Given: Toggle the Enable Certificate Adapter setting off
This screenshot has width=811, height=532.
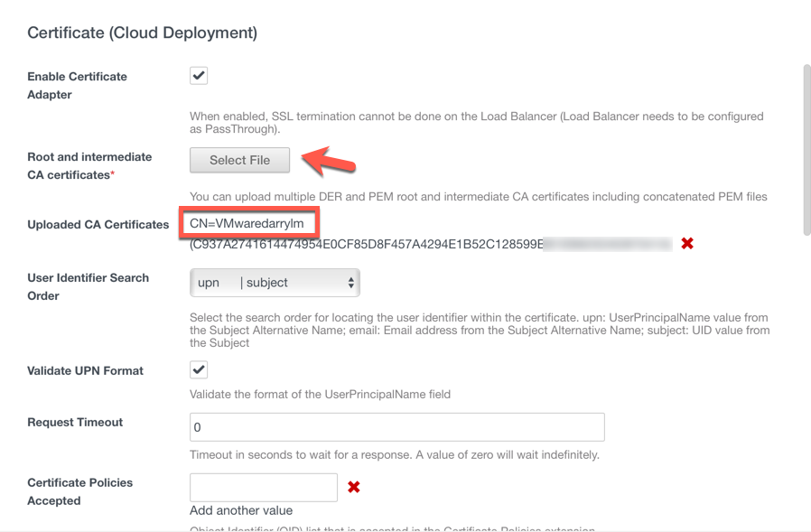Looking at the screenshot, I should pyautogui.click(x=198, y=75).
